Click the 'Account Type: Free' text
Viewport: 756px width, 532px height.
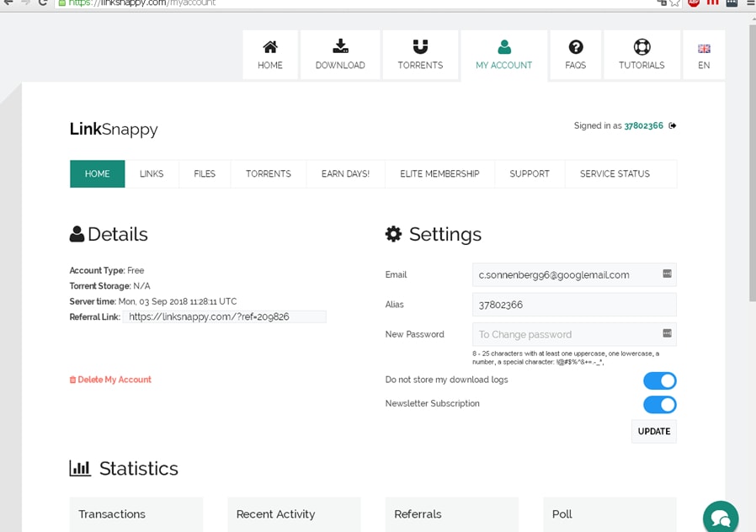click(x=107, y=270)
